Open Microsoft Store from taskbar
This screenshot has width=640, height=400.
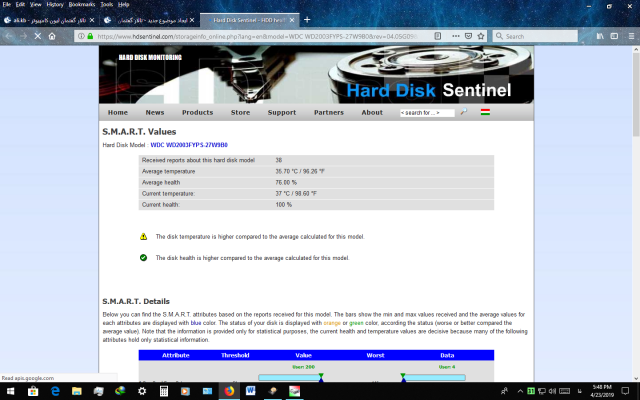click(33, 391)
